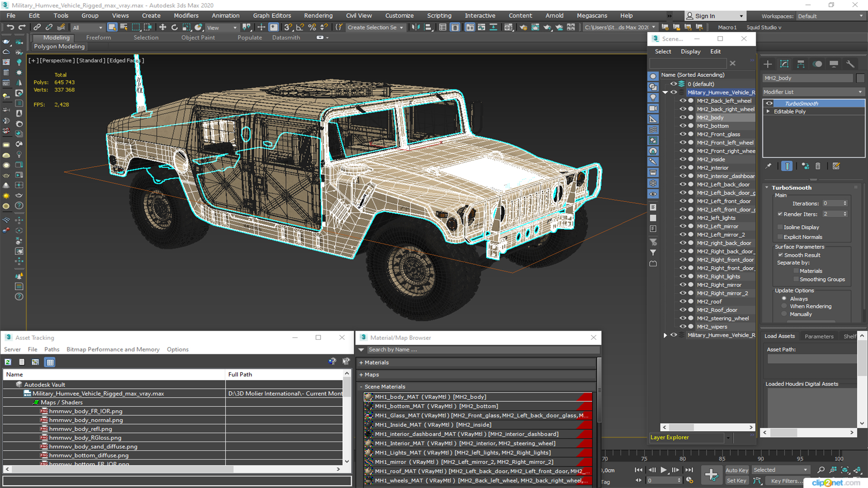
Task: Open the Rendering menu
Action: 318,15
